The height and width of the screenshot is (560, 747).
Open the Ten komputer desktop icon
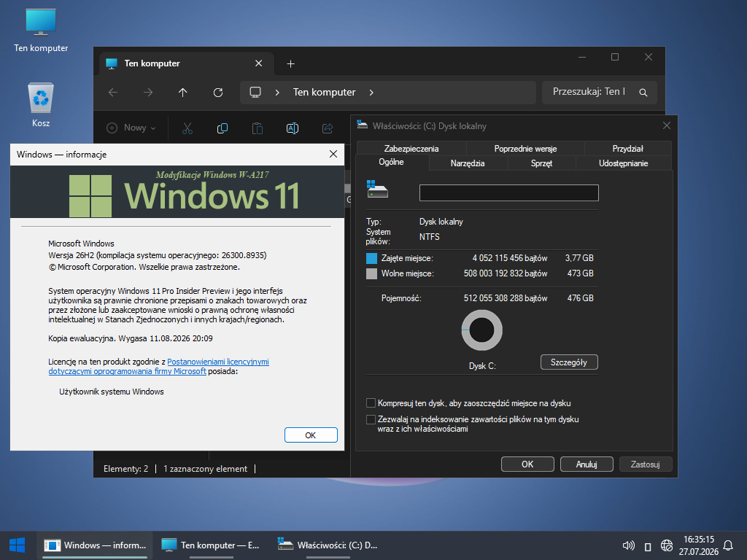41,31
